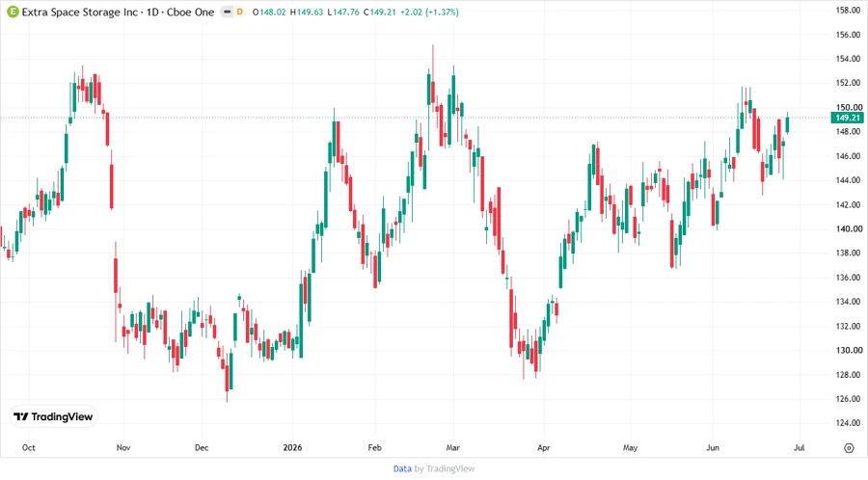Click the orange D delayed-data indicator
The image size is (868, 480).
click(x=240, y=12)
